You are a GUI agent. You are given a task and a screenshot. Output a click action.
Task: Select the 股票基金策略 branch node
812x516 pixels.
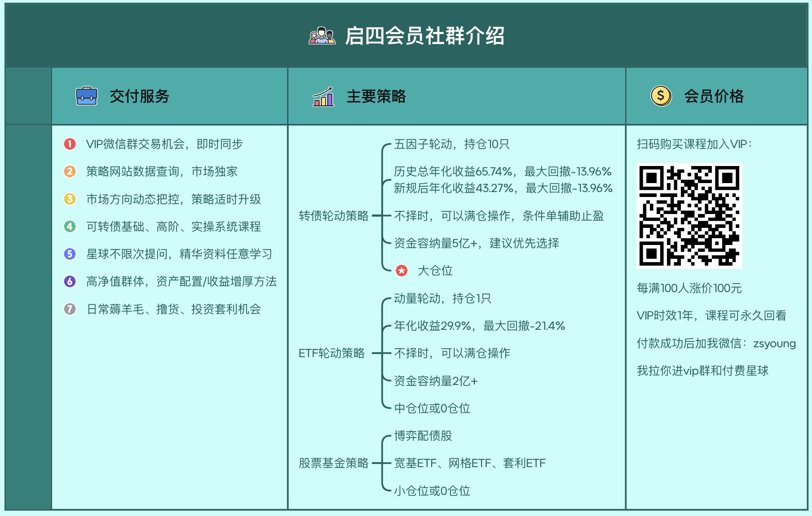[333, 463]
